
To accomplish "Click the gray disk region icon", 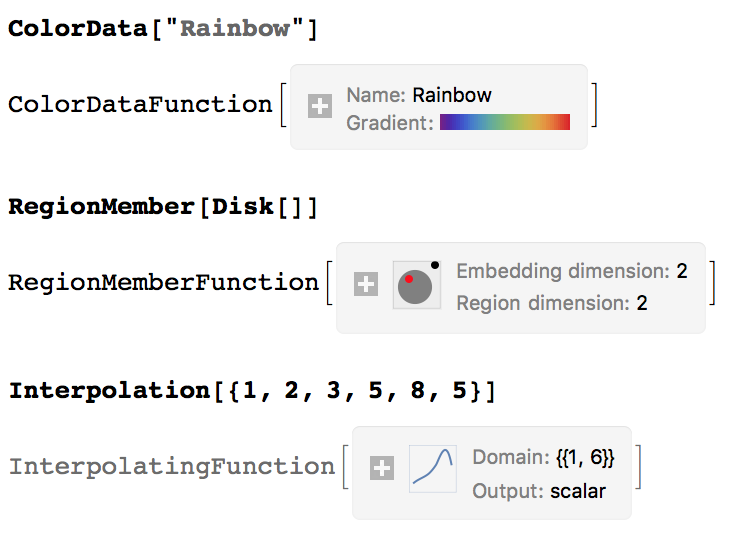I will pyautogui.click(x=416, y=286).
